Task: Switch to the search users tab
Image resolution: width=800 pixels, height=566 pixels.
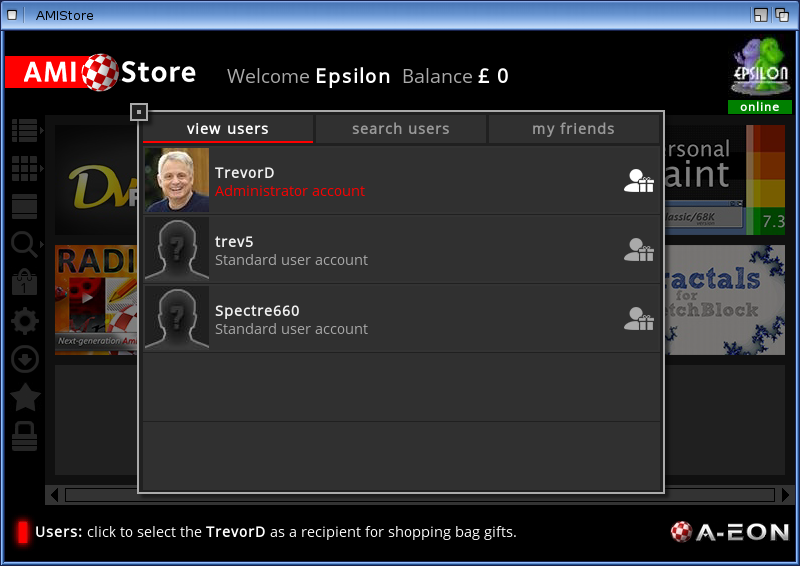Action: click(x=401, y=129)
